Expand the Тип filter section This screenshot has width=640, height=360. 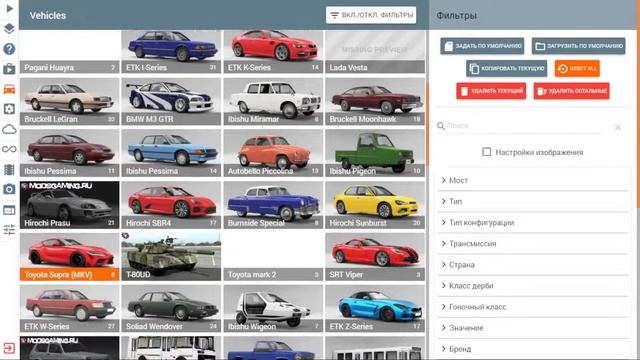tap(533, 201)
